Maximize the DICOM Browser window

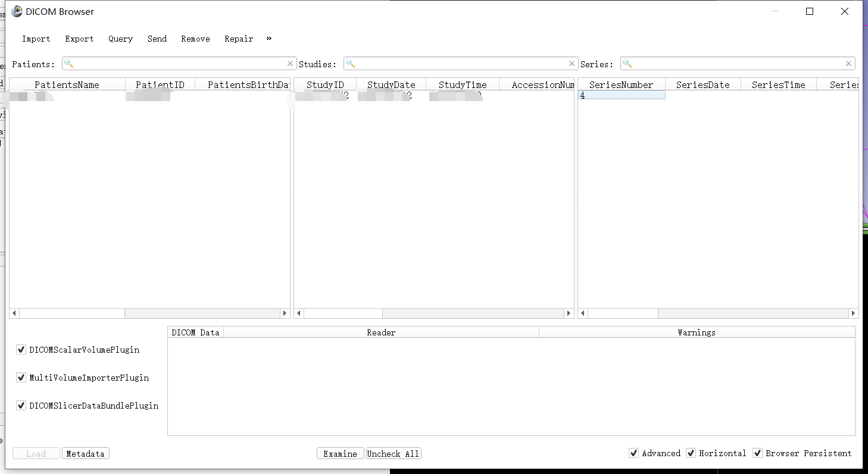[x=810, y=11]
